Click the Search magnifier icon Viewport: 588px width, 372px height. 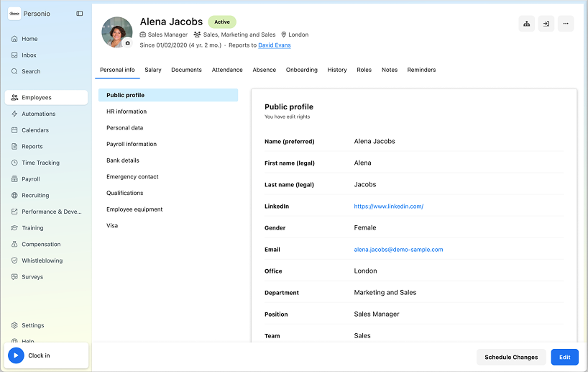point(14,71)
